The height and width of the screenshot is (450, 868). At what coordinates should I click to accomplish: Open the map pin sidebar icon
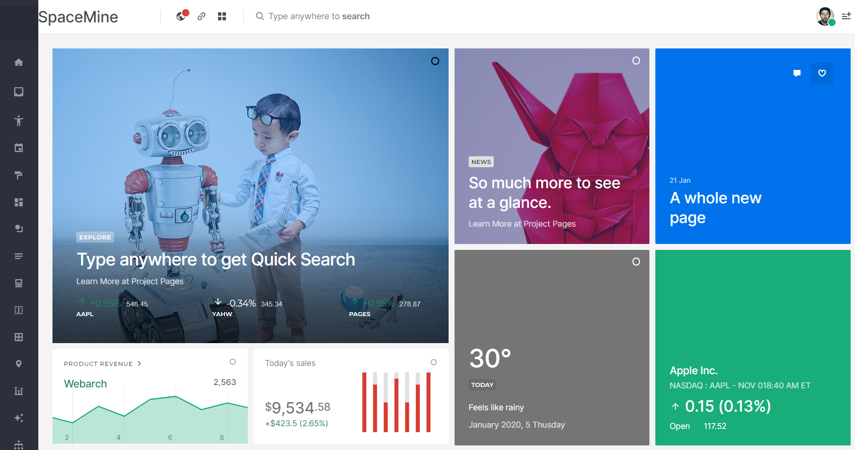[x=19, y=364]
